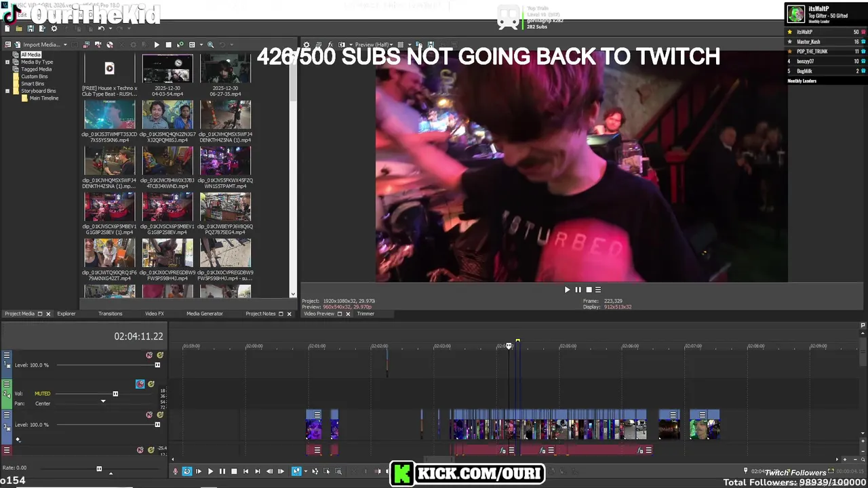The image size is (868, 488).
Task: Adjust track 1 Level slider
Action: pyautogui.click(x=157, y=365)
